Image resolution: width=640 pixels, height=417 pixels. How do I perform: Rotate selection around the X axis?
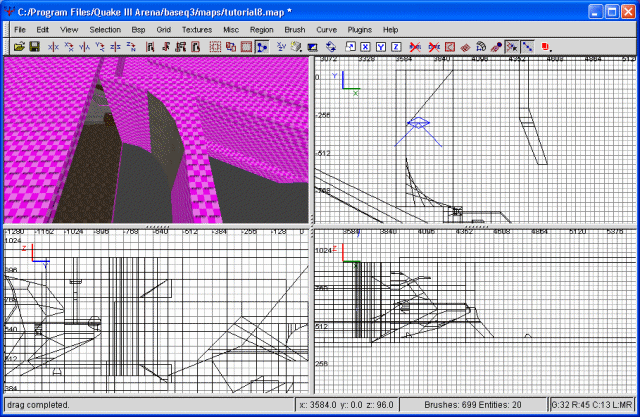pyautogui.click(x=69, y=47)
